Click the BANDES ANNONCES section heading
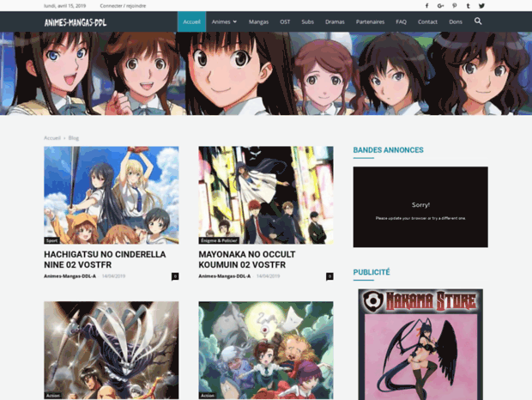This screenshot has width=532, height=400. point(388,150)
